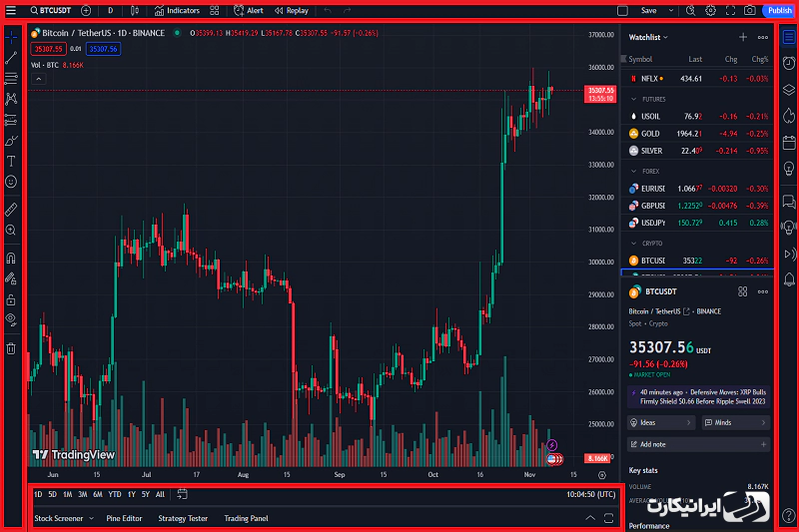Image resolution: width=799 pixels, height=532 pixels.
Task: Click the 10:04:50 (UTC) timezone clock
Action: (590, 494)
